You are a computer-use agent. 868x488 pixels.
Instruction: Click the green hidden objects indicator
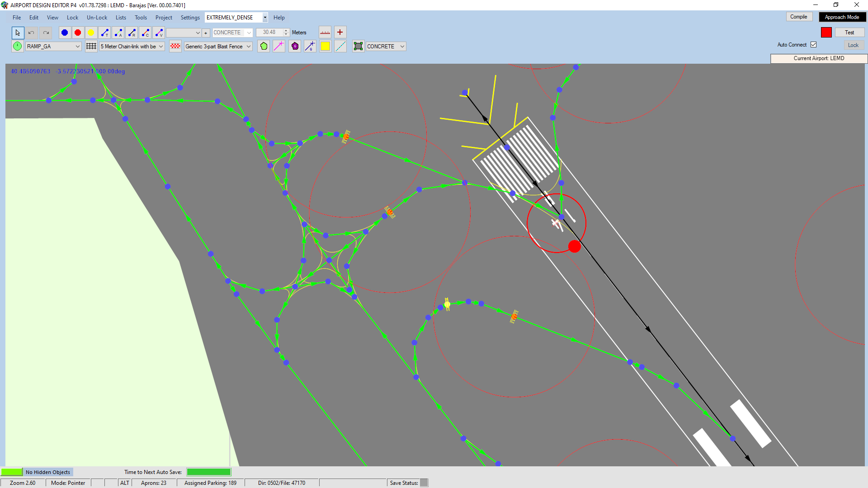click(x=12, y=472)
